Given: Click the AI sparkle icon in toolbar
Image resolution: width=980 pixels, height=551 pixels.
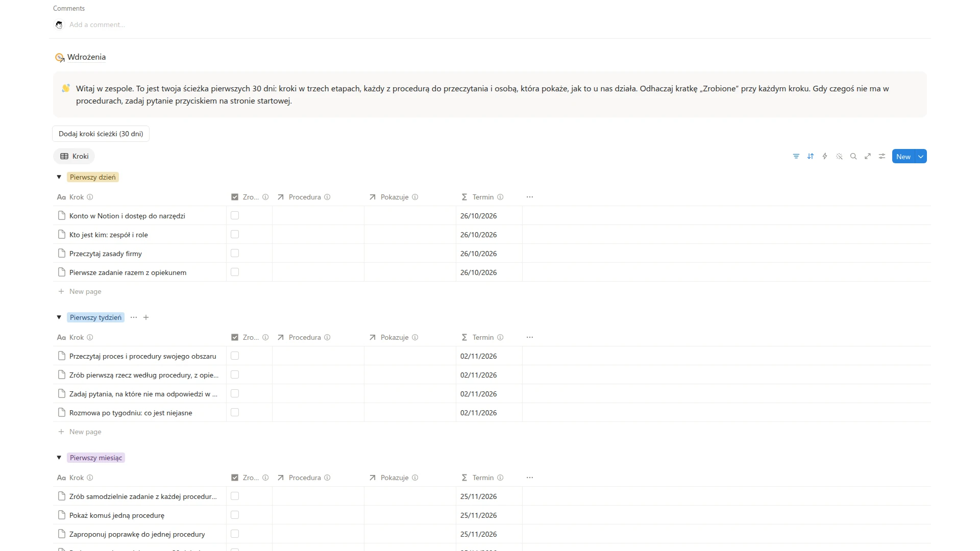Looking at the screenshot, I should click(x=839, y=157).
